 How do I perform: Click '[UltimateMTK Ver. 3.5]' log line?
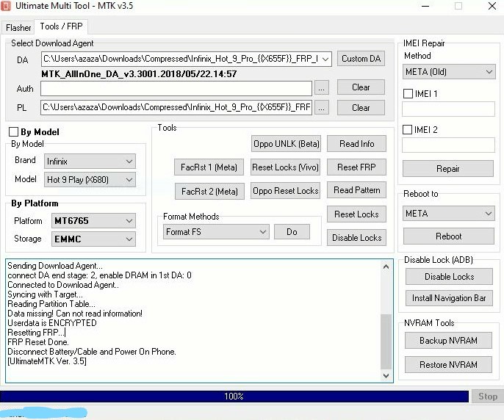pos(47,361)
